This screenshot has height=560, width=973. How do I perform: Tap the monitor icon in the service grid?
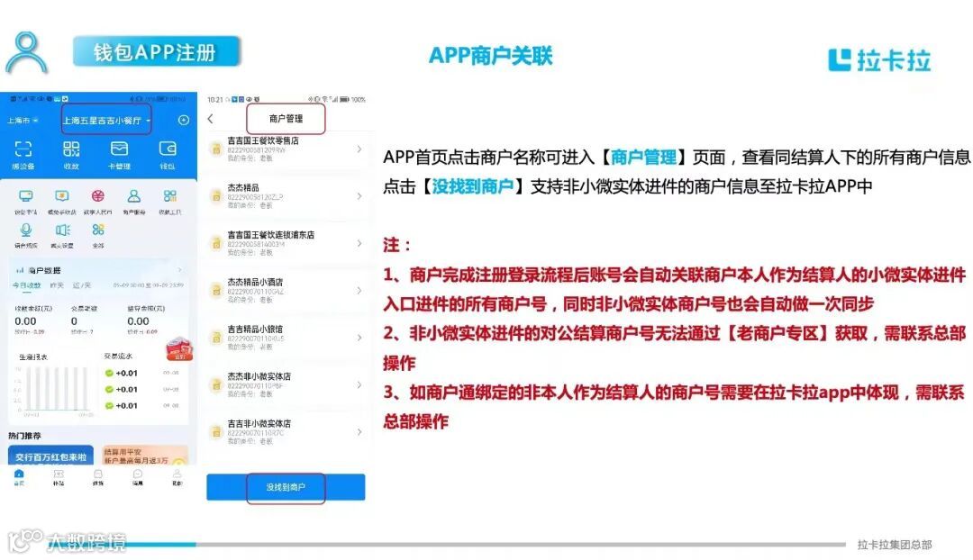point(25,196)
